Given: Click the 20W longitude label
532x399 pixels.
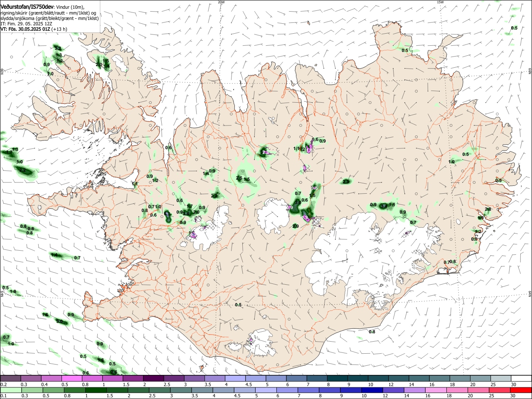Looking at the screenshot, I should 221,2.
